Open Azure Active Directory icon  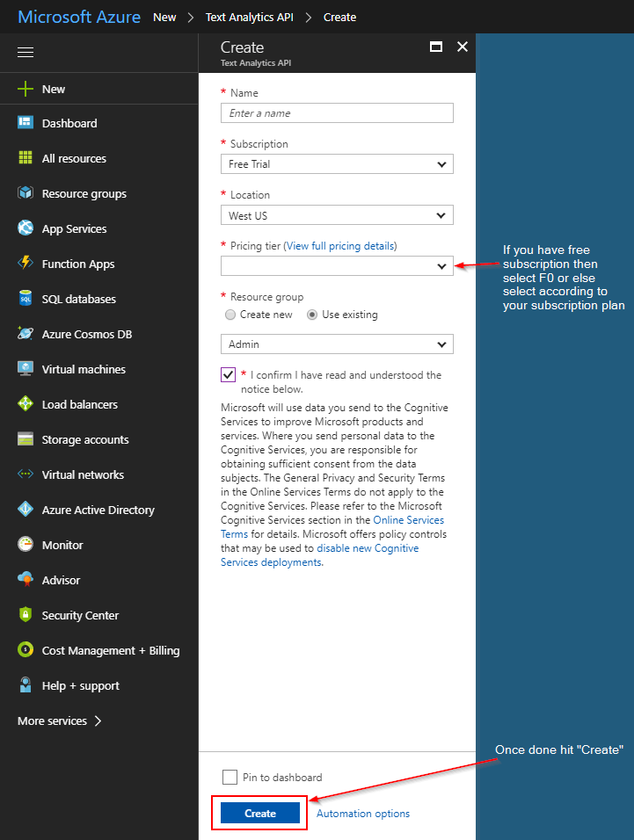26,510
